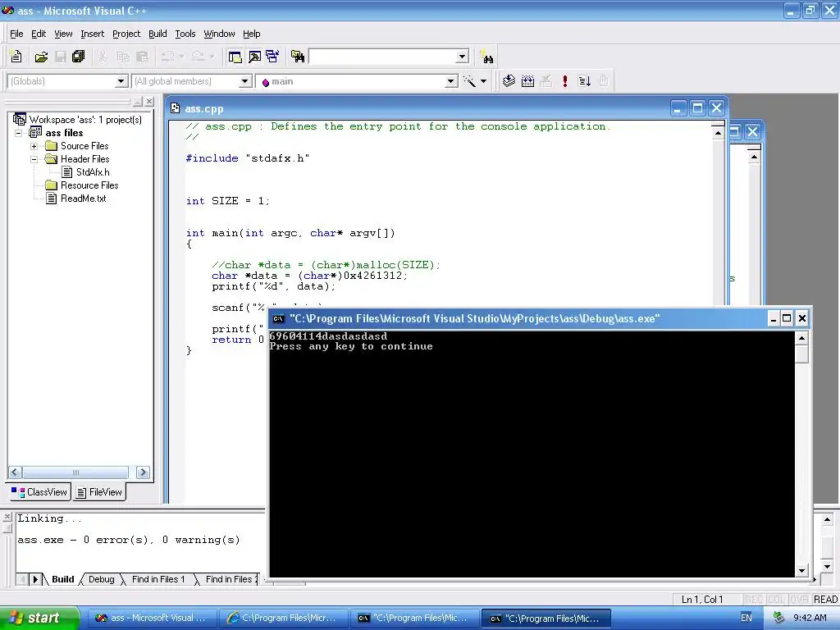Close the output panel with X
The width and height of the screenshot is (840, 630).
click(7, 517)
